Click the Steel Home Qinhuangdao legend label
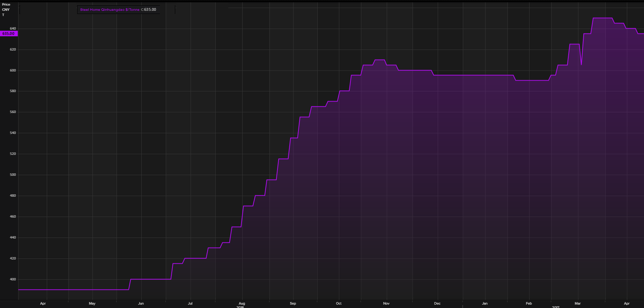This screenshot has width=644, height=308. (110, 10)
